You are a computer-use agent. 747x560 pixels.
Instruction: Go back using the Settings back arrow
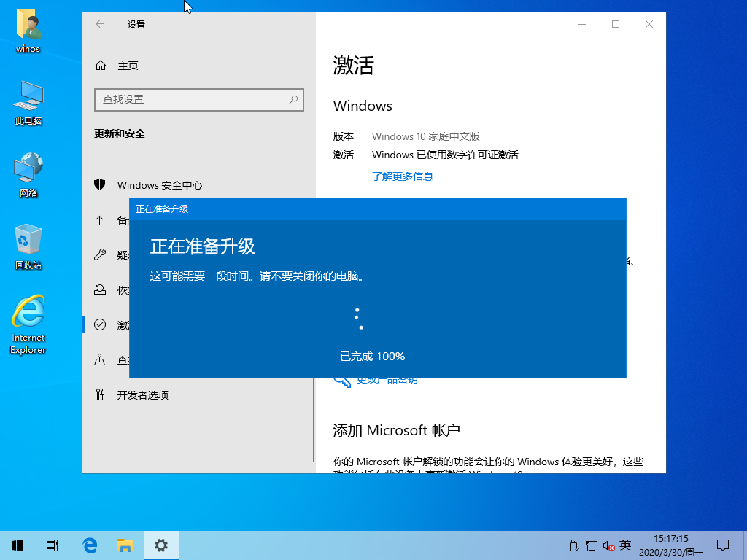point(99,24)
